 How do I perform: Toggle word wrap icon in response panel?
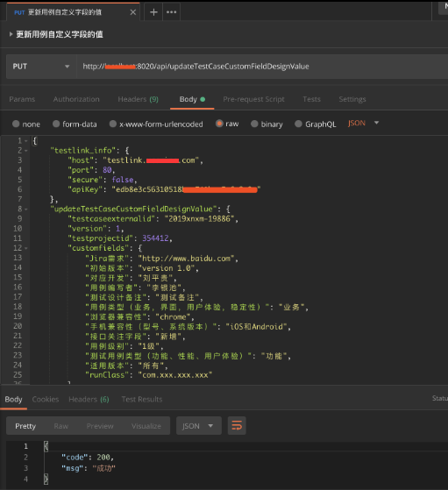[237, 426]
